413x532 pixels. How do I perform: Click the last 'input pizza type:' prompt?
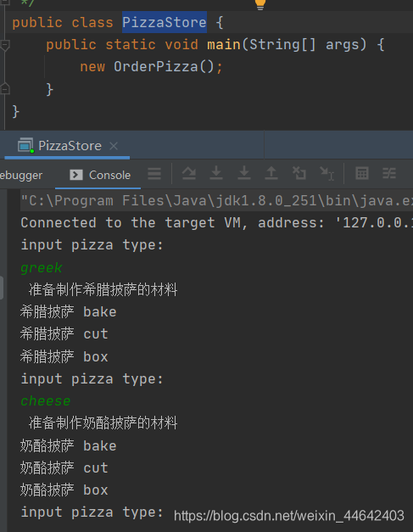(x=92, y=512)
